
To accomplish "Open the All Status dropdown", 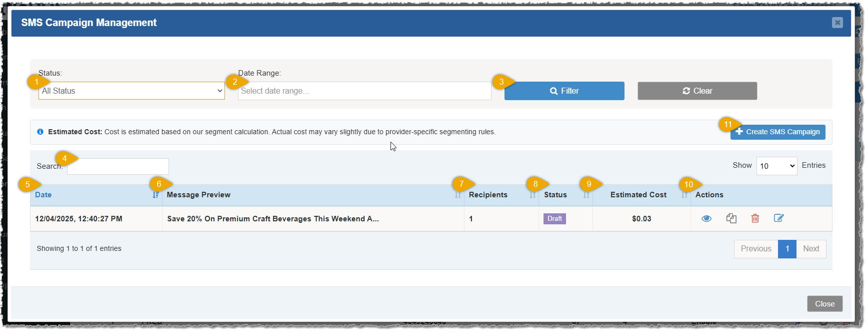I will tap(131, 91).
